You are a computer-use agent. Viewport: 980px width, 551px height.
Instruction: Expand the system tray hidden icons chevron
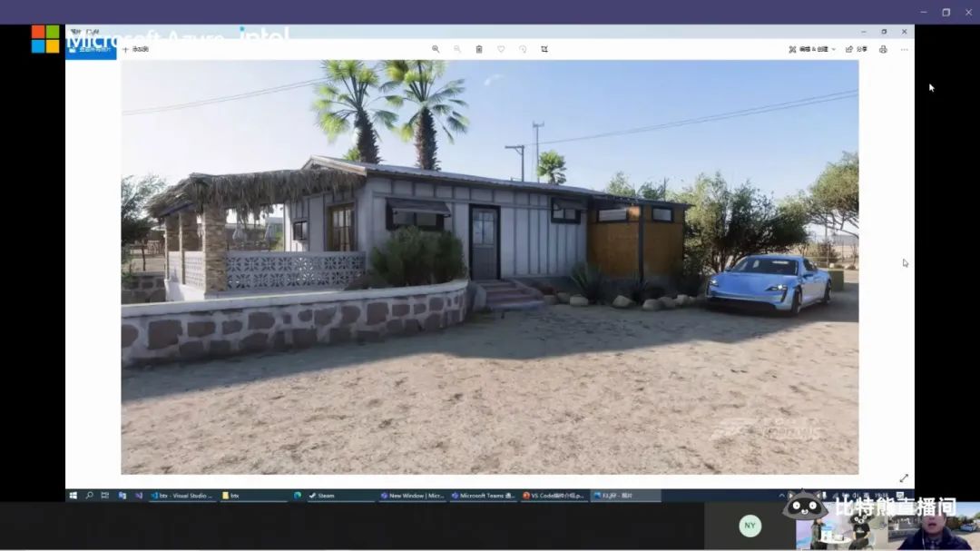pos(782,496)
